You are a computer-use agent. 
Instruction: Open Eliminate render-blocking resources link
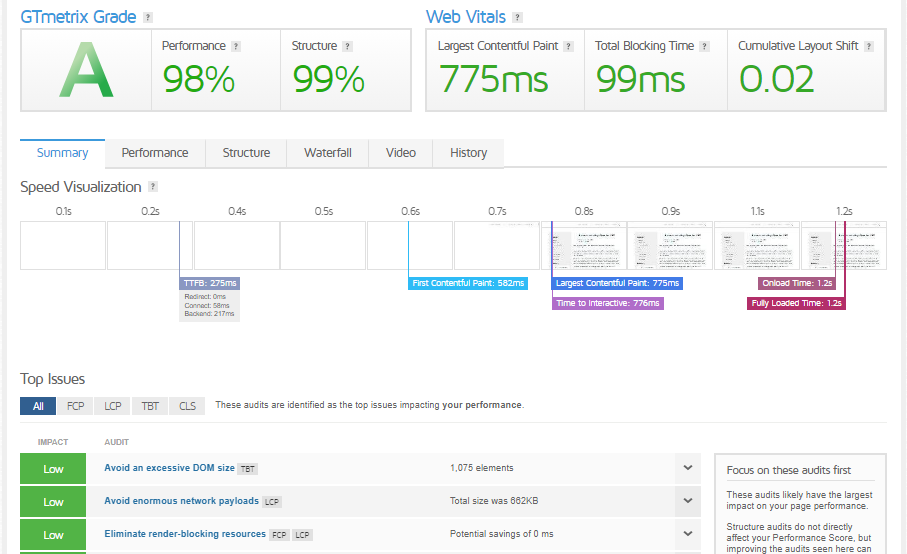click(x=185, y=534)
